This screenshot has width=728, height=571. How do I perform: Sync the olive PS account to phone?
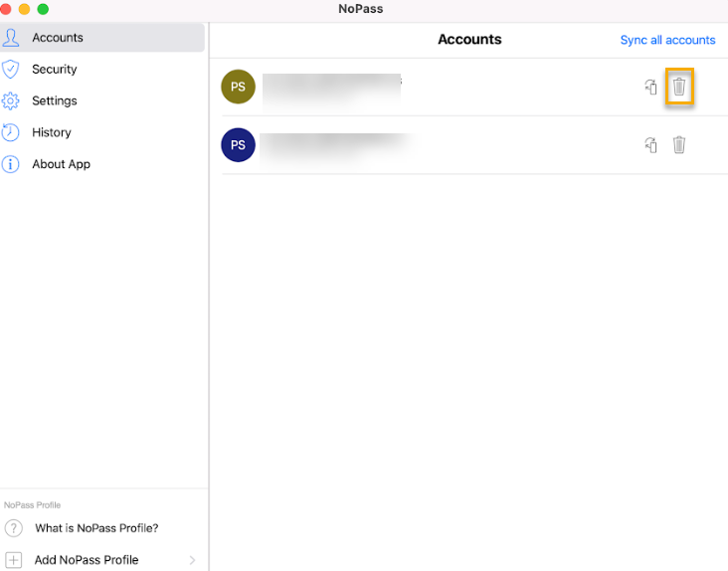coord(651,87)
